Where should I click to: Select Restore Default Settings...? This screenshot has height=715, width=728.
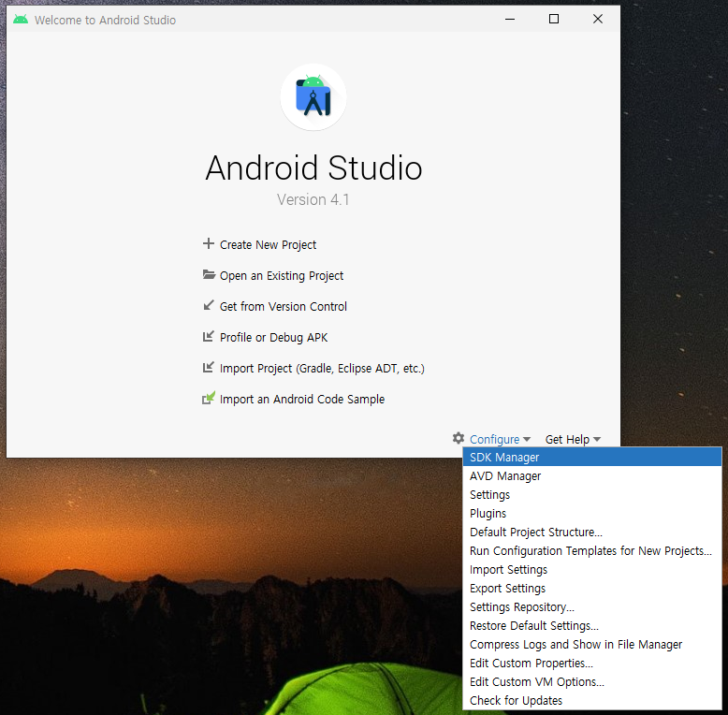tap(592, 625)
